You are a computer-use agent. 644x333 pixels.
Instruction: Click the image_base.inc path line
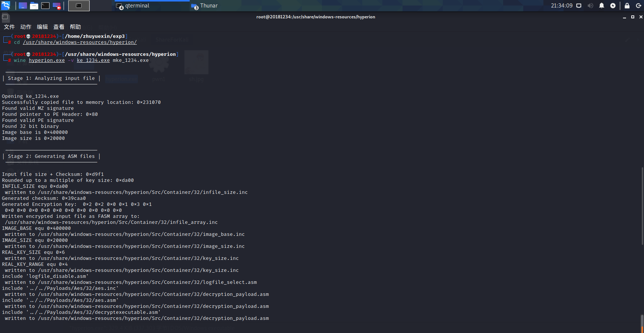[x=125, y=234]
